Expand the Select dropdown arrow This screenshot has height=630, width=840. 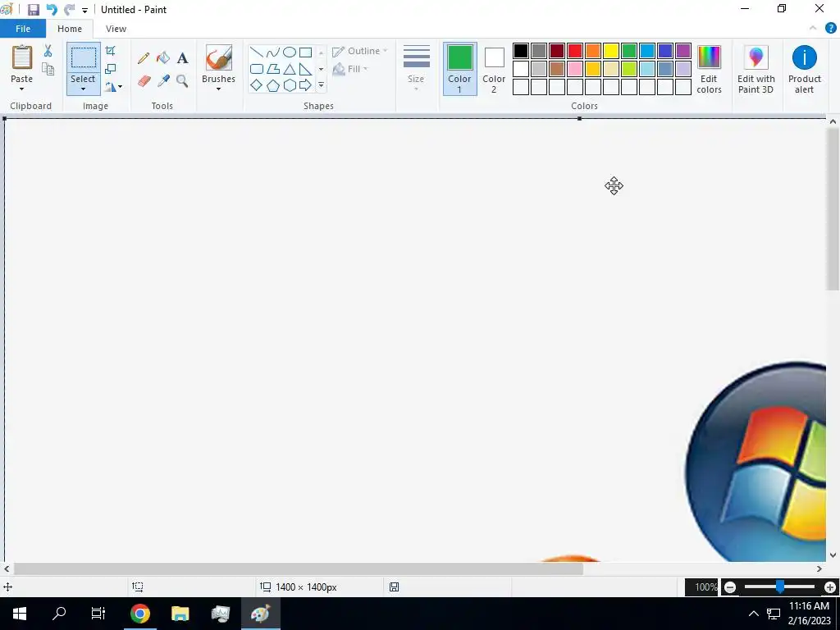click(83, 89)
